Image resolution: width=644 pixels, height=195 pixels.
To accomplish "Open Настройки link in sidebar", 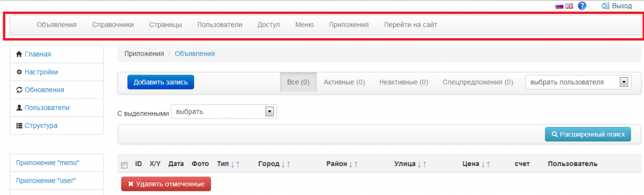I will [41, 72].
